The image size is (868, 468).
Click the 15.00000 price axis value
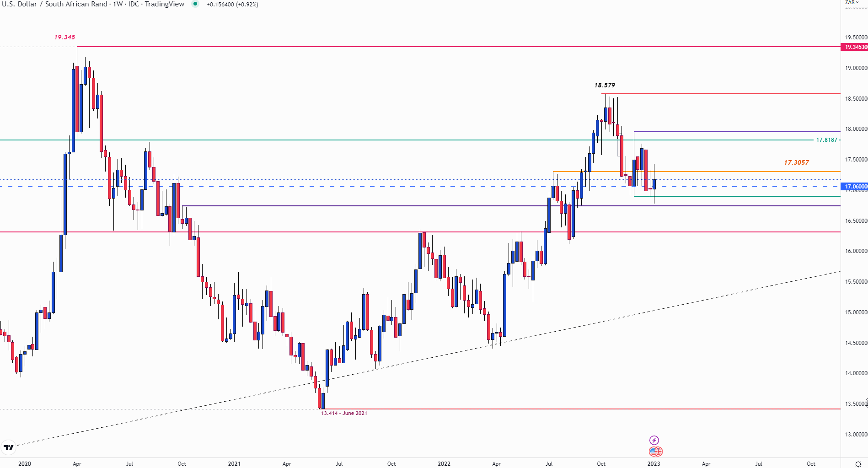pyautogui.click(x=856, y=312)
